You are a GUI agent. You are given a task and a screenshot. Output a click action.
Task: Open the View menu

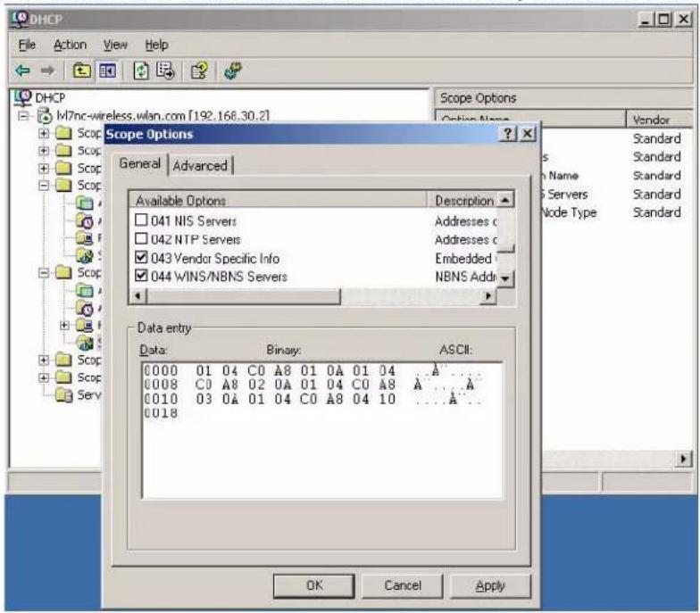(115, 45)
